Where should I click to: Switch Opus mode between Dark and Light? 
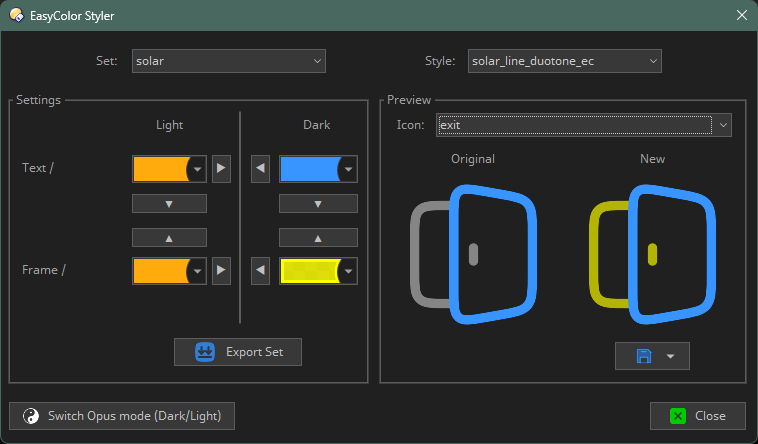[122, 416]
